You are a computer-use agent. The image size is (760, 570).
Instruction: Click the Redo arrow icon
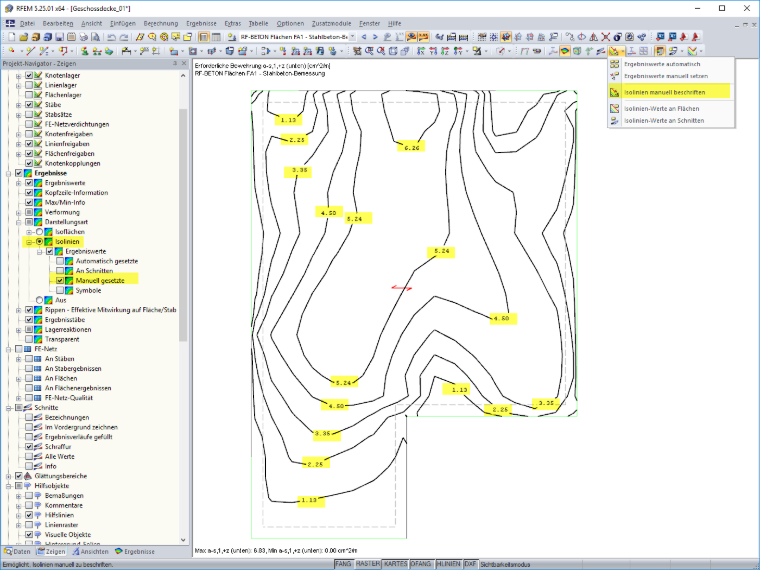click(124, 37)
